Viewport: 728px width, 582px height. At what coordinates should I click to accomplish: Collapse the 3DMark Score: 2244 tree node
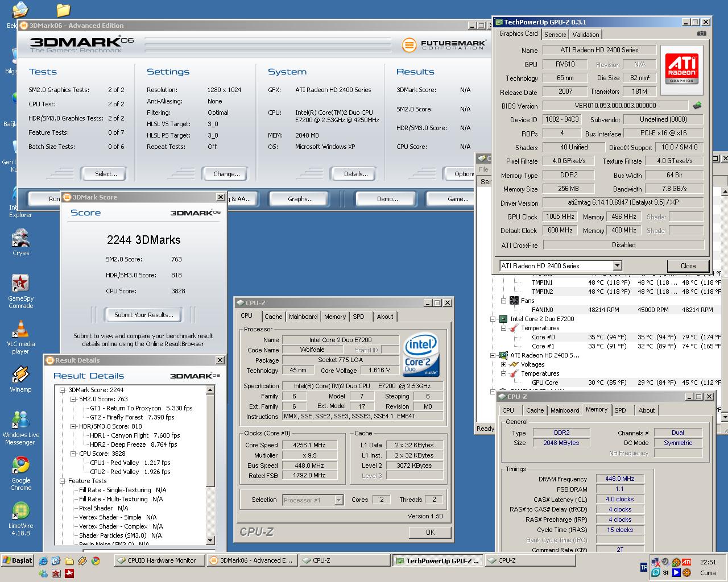click(x=63, y=390)
